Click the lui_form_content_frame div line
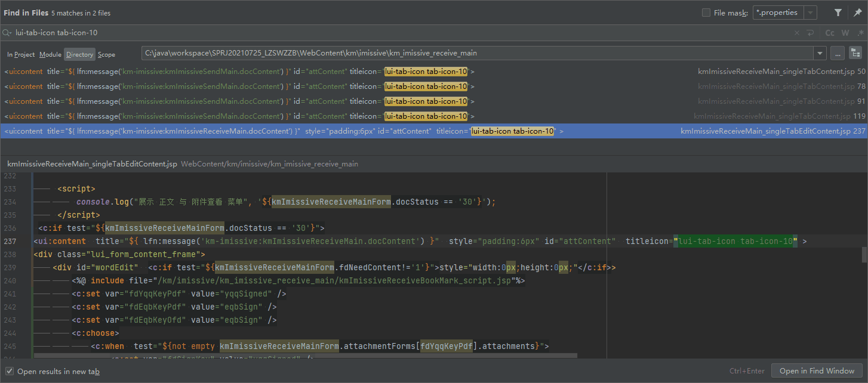This screenshot has height=383, width=868. point(119,254)
